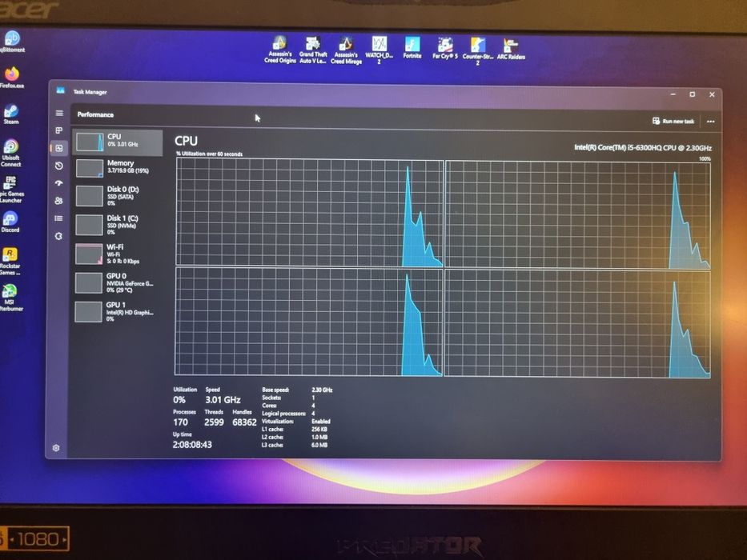Open the Details page icon
The width and height of the screenshot is (747, 560).
click(59, 218)
